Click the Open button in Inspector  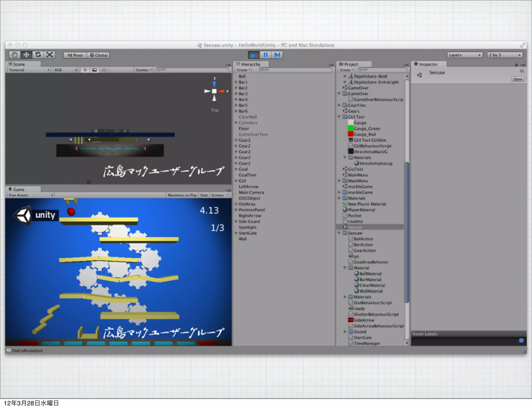(x=517, y=79)
